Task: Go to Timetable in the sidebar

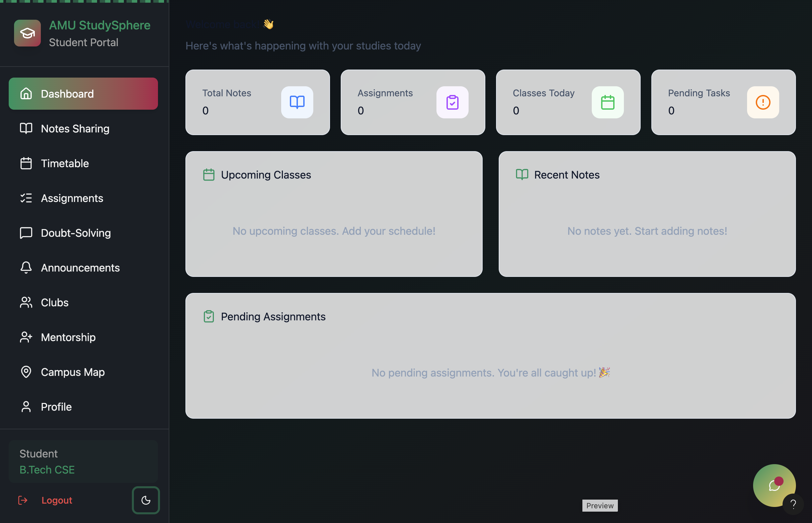Action: coord(65,163)
